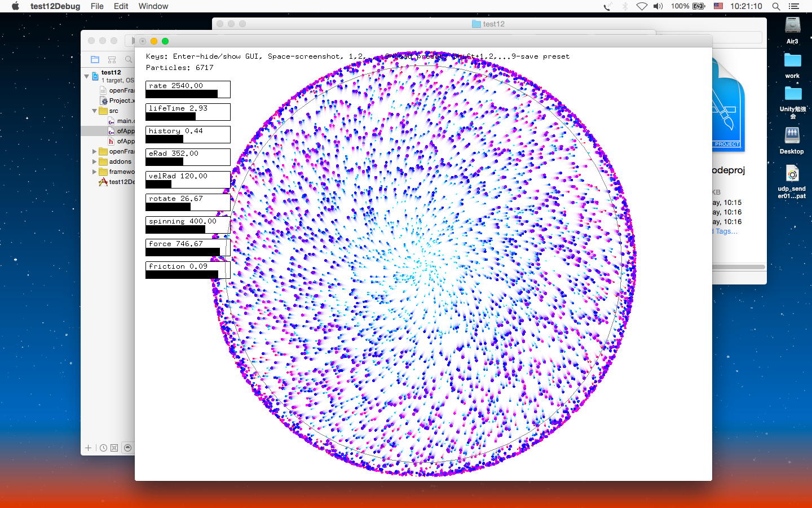Image resolution: width=812 pixels, height=508 pixels.
Task: Select the highlighted ofApp C++ source file
Action: point(121,131)
